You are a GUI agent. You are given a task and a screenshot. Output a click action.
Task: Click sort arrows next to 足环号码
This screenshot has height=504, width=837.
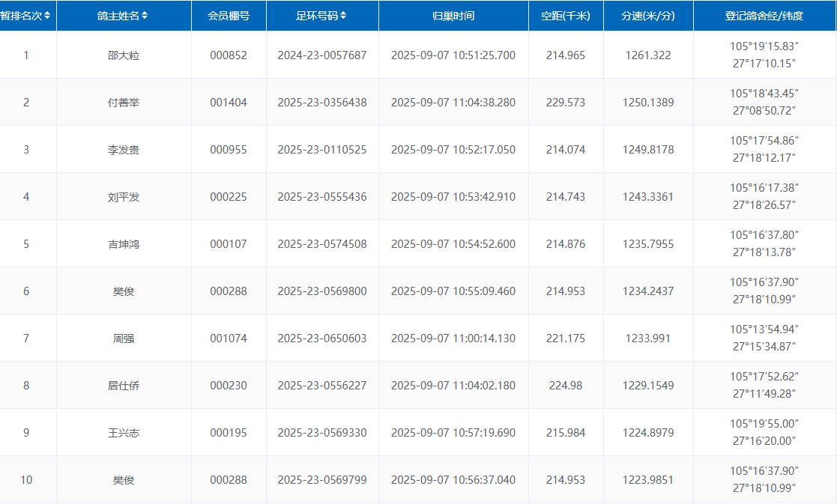(x=343, y=16)
